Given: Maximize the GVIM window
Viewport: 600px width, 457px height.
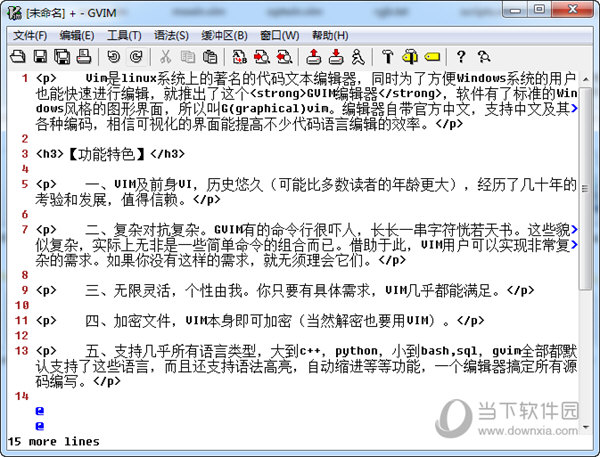Looking at the screenshot, I should (x=539, y=10).
